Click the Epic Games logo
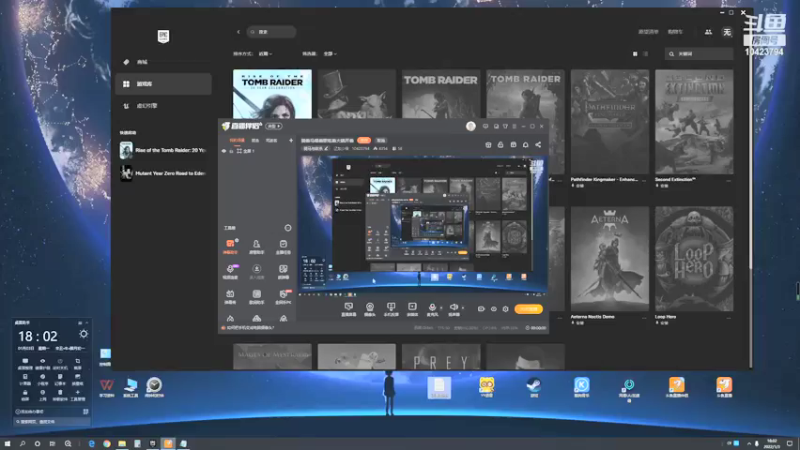 point(163,36)
